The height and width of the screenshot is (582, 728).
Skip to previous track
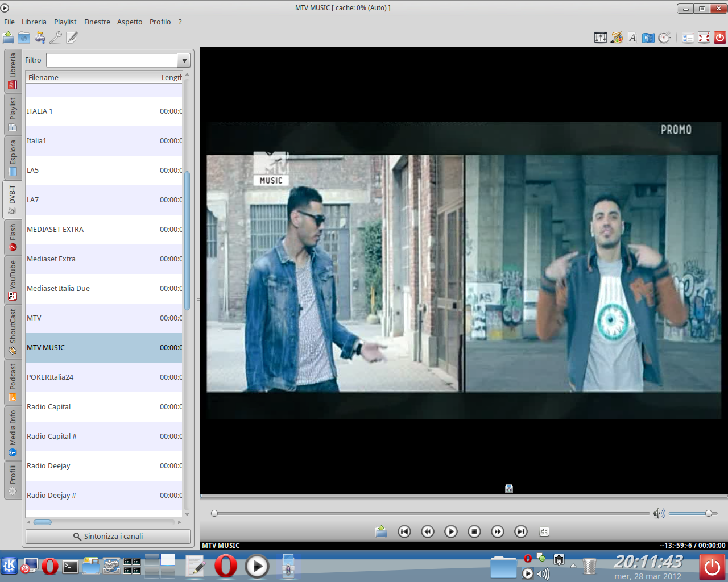[x=404, y=531]
